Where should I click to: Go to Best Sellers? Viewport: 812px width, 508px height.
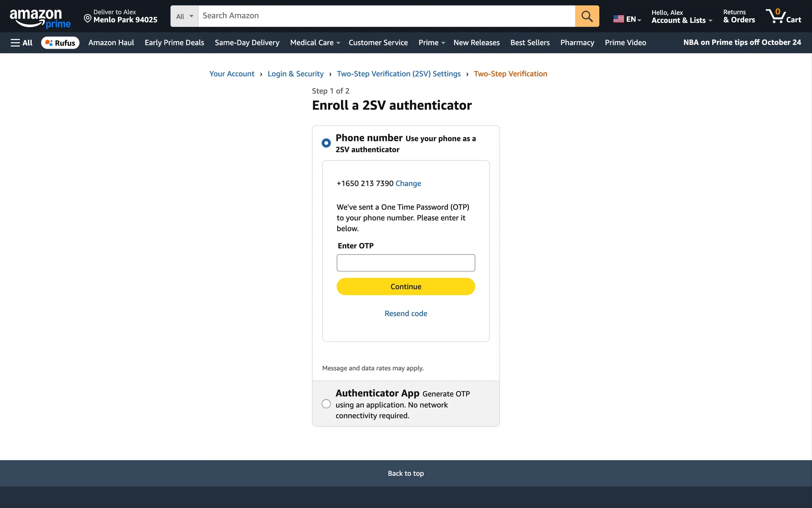[x=530, y=43]
